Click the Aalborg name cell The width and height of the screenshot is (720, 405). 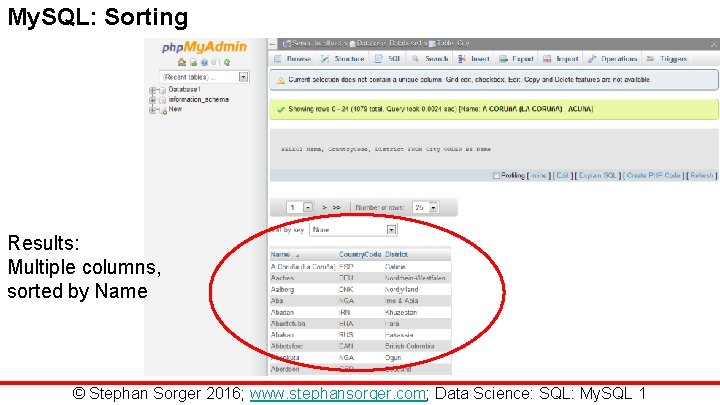click(x=282, y=289)
